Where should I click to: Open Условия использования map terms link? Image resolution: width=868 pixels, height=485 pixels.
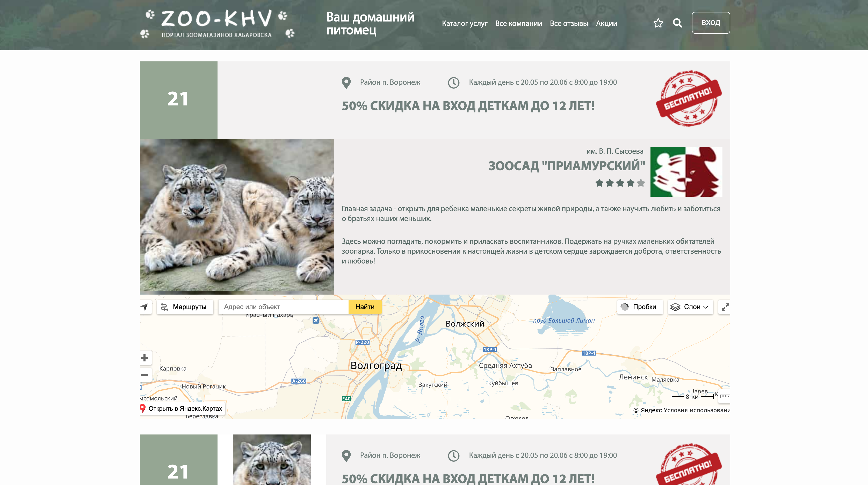point(697,410)
